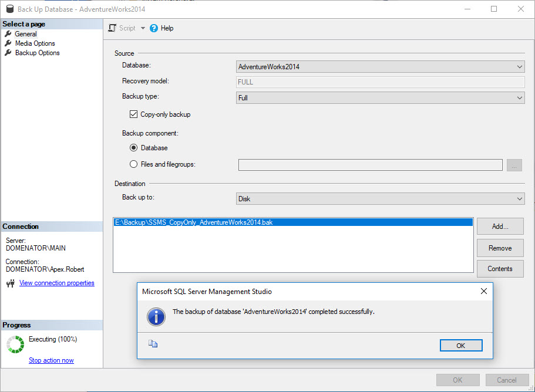Click the wrench icon beside General

[x=8, y=34]
